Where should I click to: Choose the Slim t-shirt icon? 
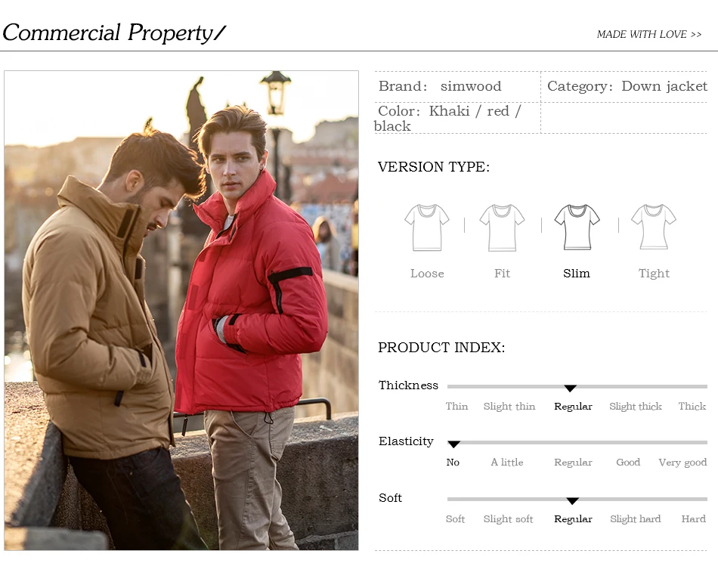click(577, 227)
